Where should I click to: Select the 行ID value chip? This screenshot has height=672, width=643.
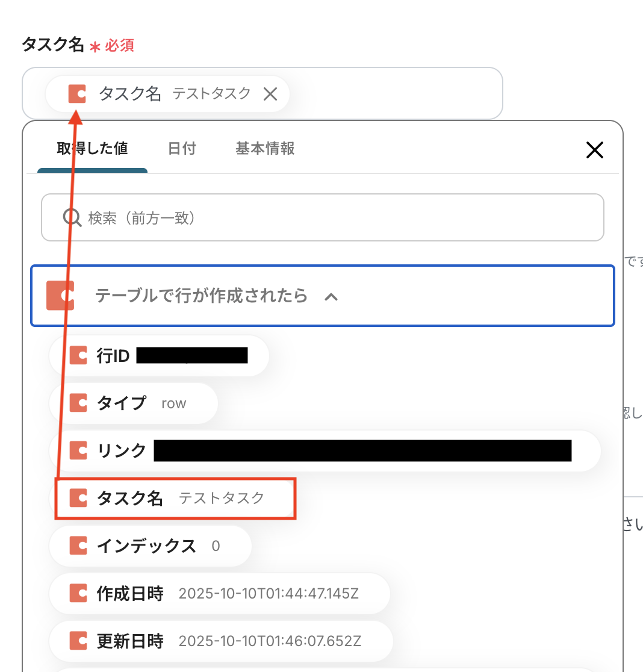159,356
